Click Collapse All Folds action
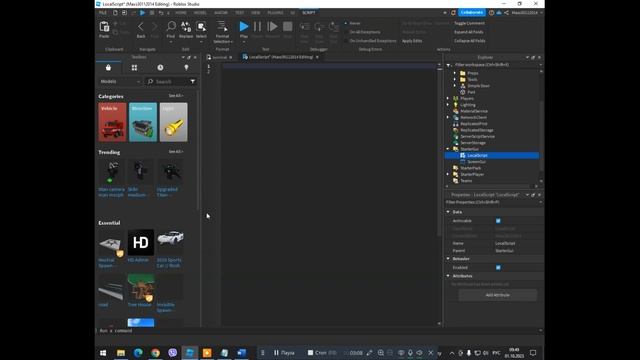This screenshot has height=360, width=640. 470,41
